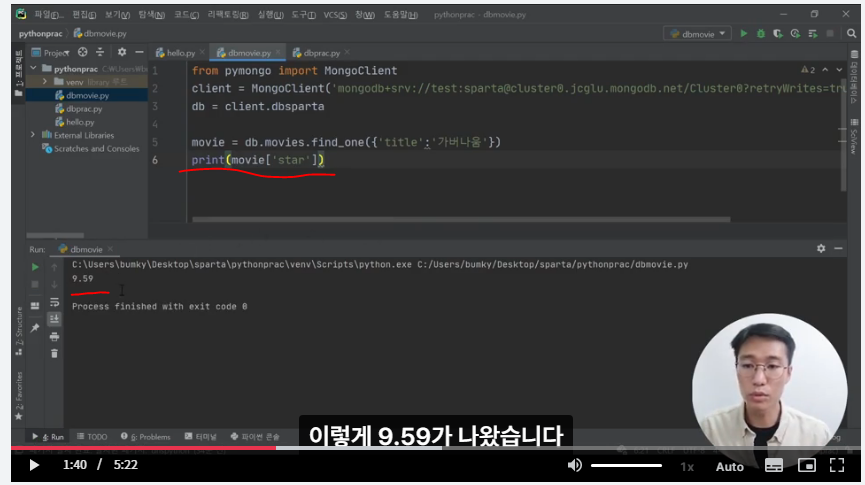Image resolution: width=865 pixels, height=485 pixels.
Task: Open the 파이썬 콘솔 tool window
Action: click(x=255, y=436)
